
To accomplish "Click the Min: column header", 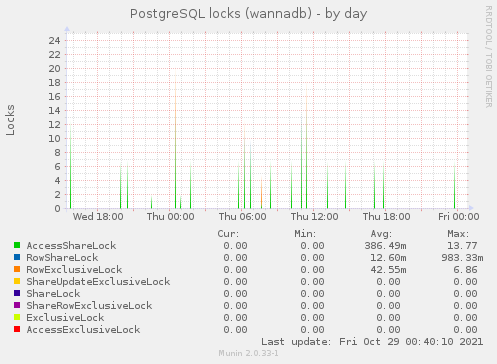I will tap(305, 234).
